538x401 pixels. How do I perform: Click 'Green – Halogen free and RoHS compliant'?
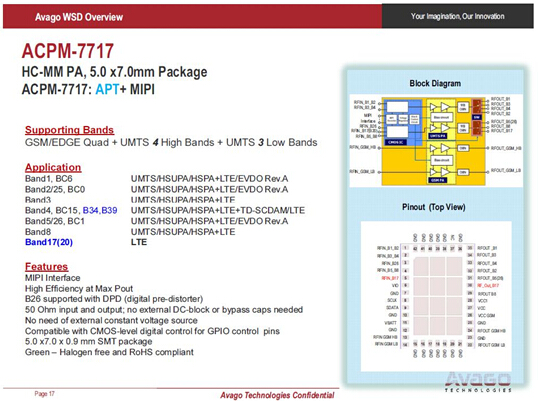point(109,352)
